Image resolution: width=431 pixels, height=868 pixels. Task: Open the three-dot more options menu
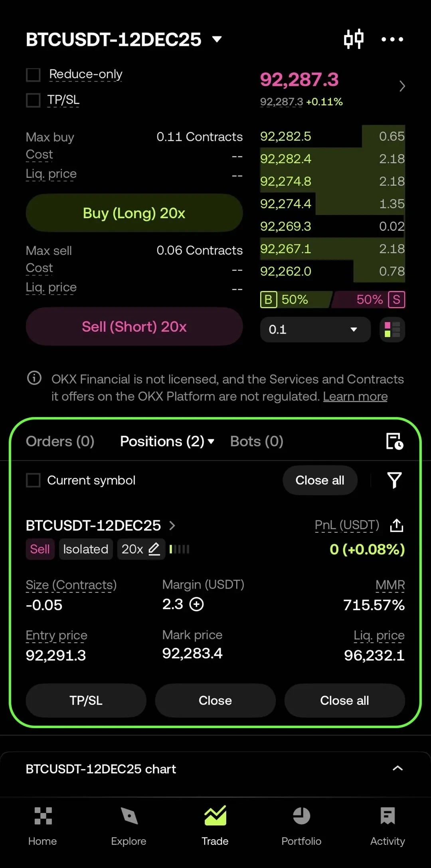392,39
